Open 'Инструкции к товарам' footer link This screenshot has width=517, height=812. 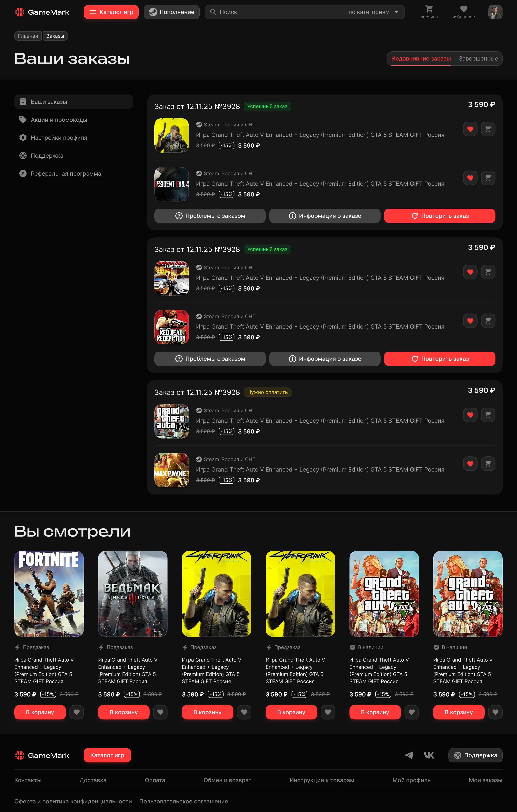322,780
